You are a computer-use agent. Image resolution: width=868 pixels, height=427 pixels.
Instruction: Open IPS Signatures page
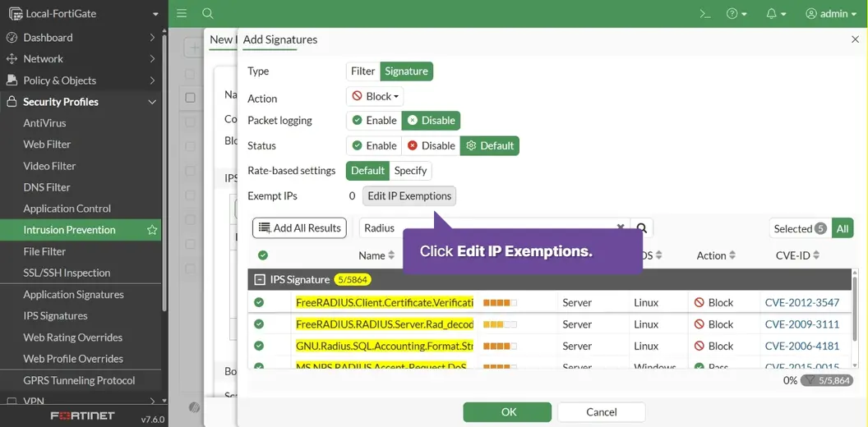[x=55, y=316]
